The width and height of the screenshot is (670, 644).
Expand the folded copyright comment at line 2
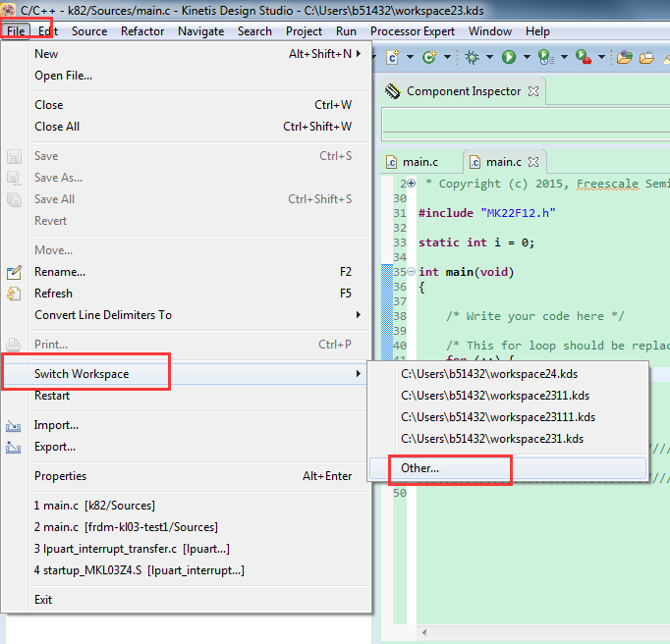coord(411,184)
